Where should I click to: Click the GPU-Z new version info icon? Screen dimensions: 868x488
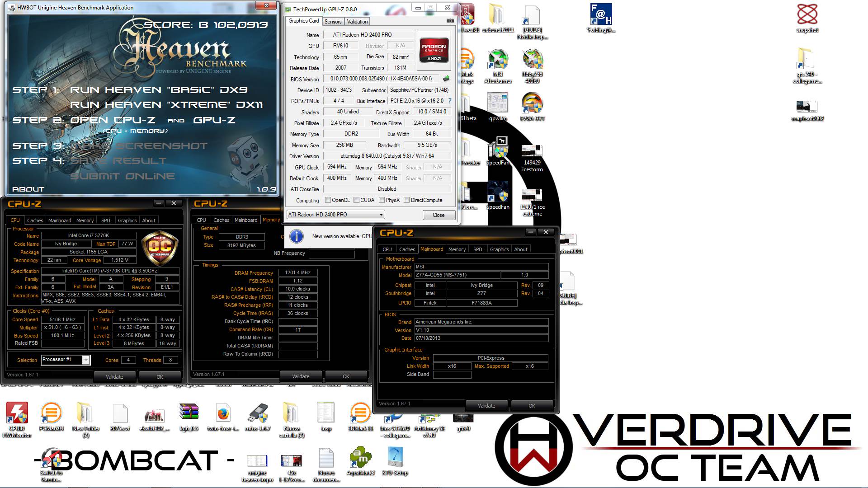(x=296, y=236)
